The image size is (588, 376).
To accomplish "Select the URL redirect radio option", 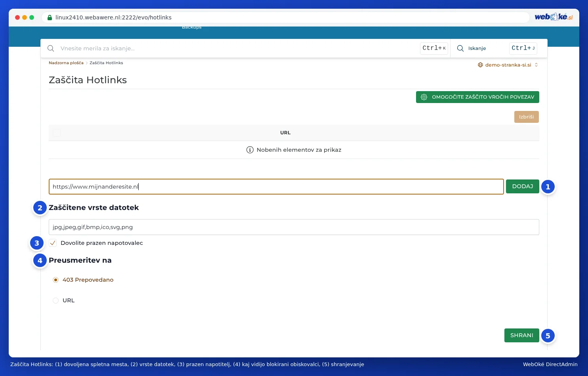I will point(55,300).
